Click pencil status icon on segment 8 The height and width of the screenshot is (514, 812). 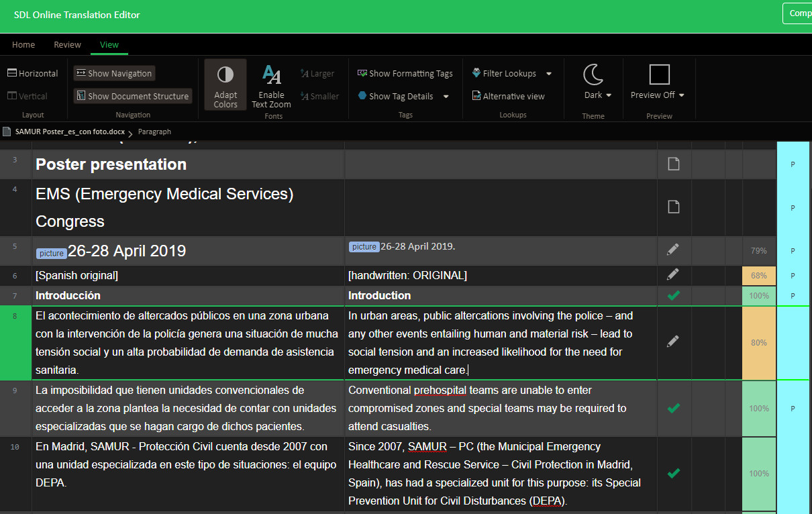673,342
